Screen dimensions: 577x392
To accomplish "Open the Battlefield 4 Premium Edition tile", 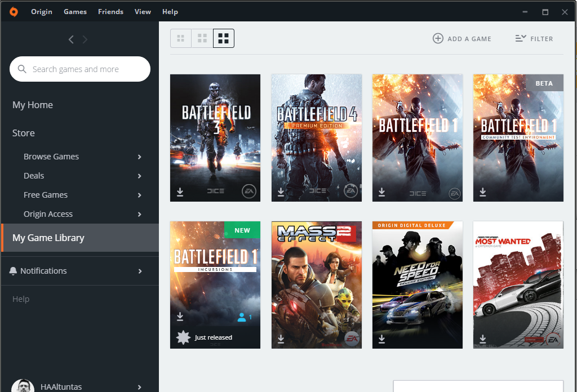I will click(317, 138).
